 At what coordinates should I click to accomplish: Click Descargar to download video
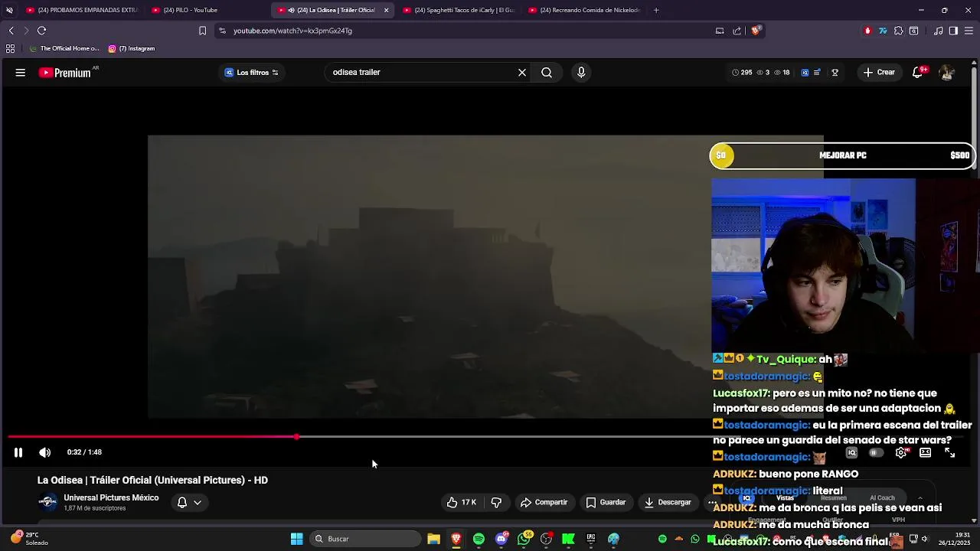click(668, 503)
